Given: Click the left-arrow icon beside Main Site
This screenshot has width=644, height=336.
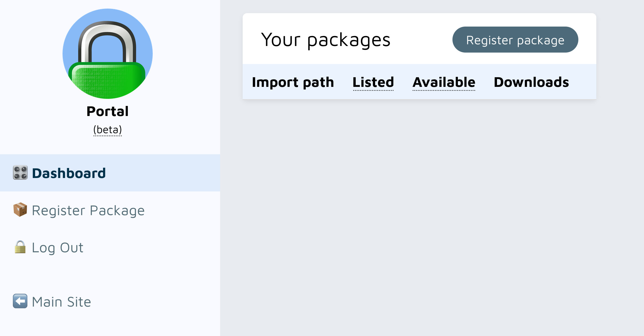Looking at the screenshot, I should [x=20, y=301].
